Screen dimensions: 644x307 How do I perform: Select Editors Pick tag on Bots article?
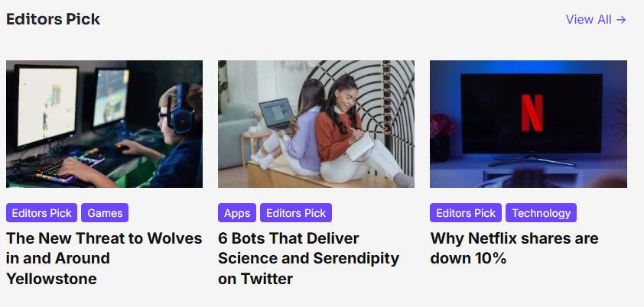point(296,213)
